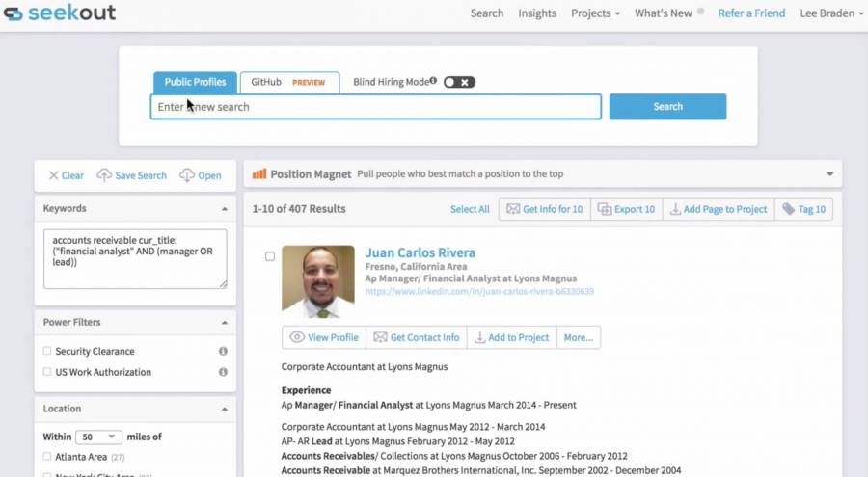Viewport: 868px width, 477px height.
Task: Click the Clear filters X icon
Action: coord(53,175)
